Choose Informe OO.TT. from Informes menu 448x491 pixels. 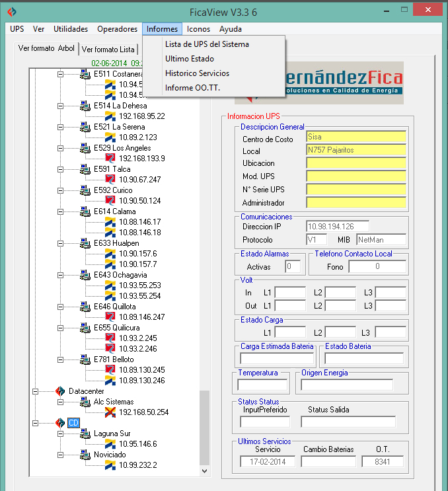192,88
